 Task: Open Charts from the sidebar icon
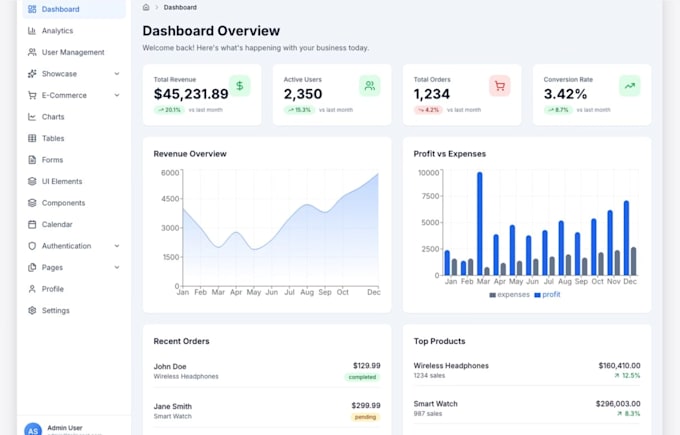[32, 117]
